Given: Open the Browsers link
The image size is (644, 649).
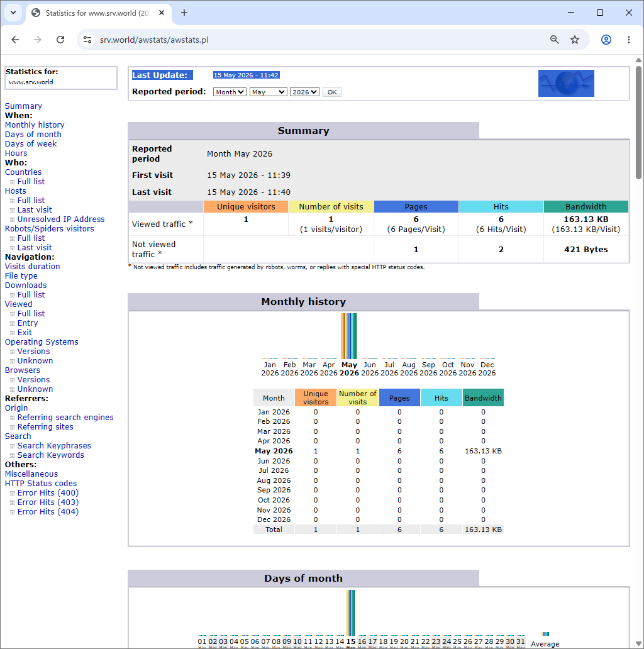Looking at the screenshot, I should pos(23,370).
